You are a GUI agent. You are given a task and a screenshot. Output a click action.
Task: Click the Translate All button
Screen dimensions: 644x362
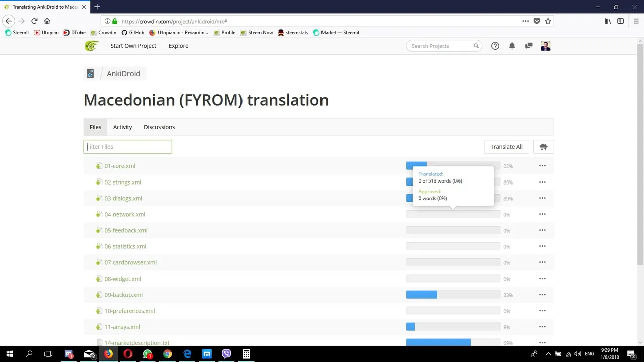(x=506, y=147)
